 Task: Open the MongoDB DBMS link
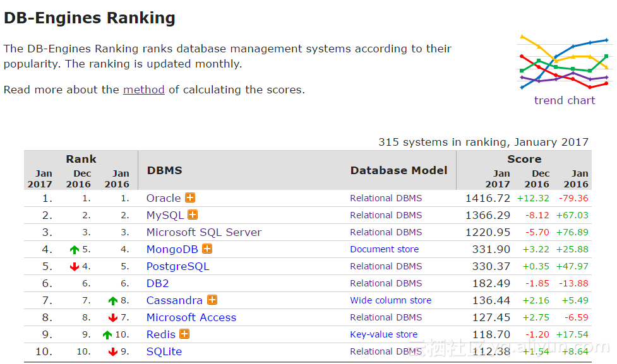tap(172, 250)
